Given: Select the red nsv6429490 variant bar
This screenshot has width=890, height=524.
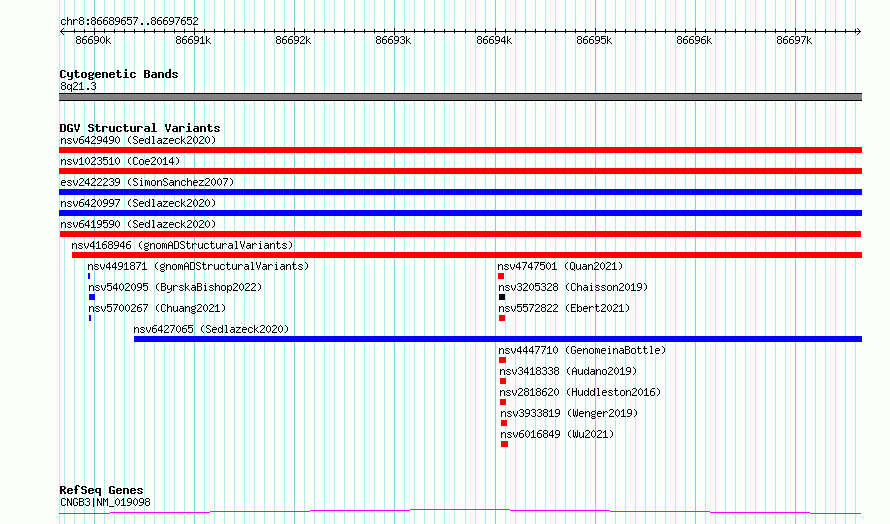Looking at the screenshot, I should tap(460, 150).
